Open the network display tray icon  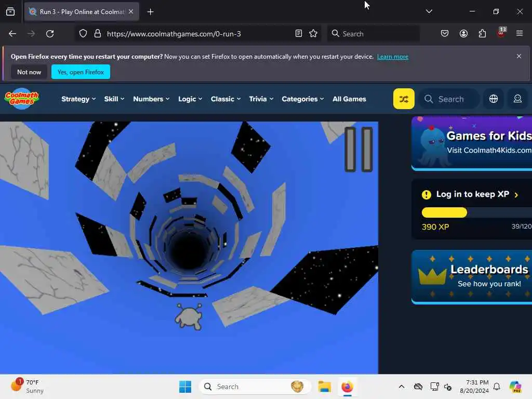pyautogui.click(x=434, y=387)
